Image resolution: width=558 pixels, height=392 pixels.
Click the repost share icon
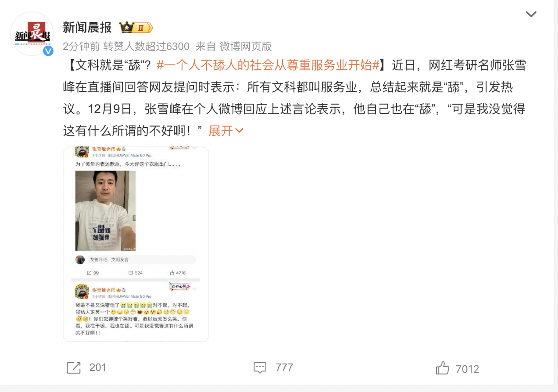tap(74, 367)
